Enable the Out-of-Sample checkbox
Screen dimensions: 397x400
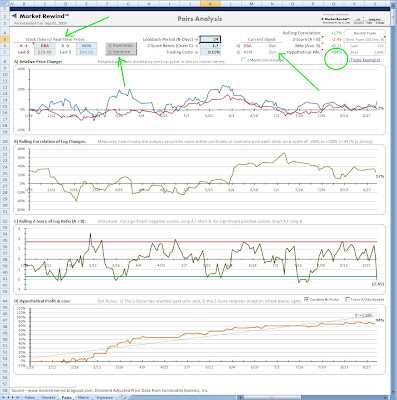[x=243, y=60]
